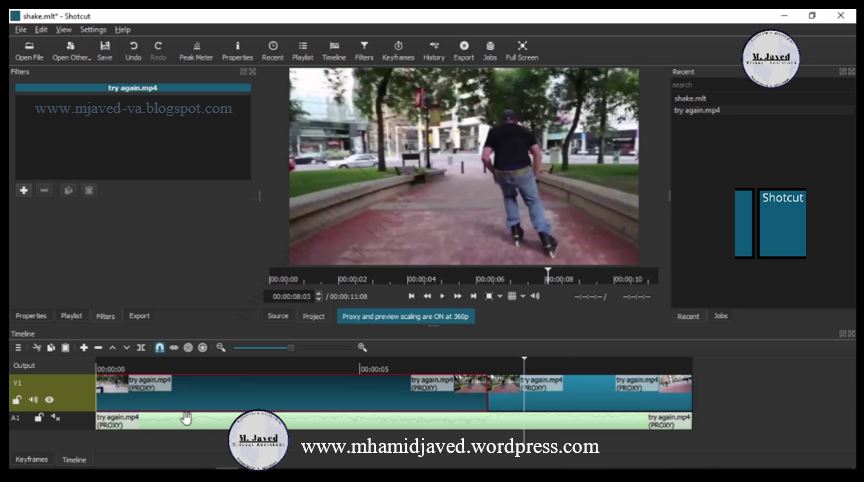The image size is (864, 482).
Task: Play the preview video
Action: tap(442, 296)
